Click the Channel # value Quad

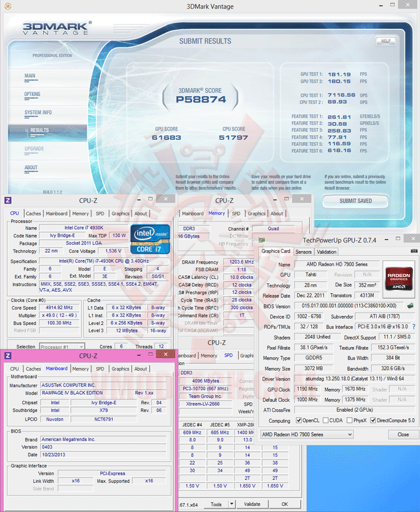pyautogui.click(x=274, y=229)
